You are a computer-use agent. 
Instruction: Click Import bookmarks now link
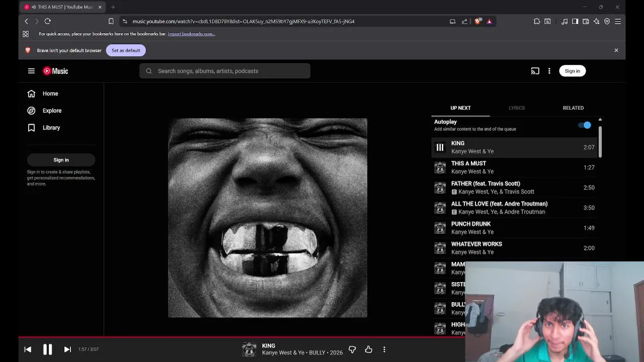(x=191, y=34)
